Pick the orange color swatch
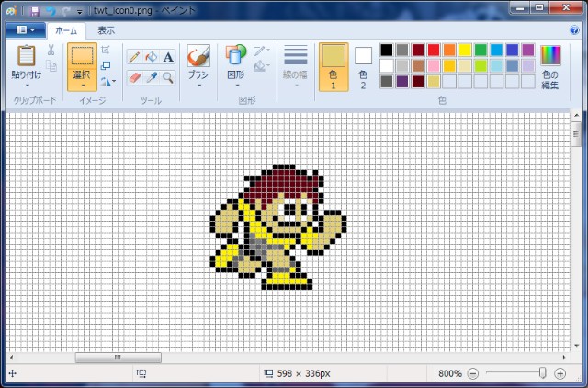This screenshot has width=588, height=388. (449, 50)
